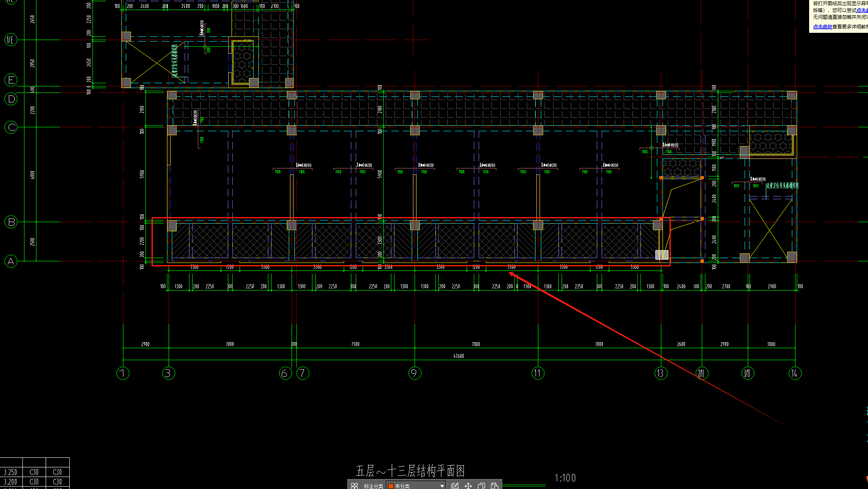This screenshot has width=868, height=489.
Task: Click axis bubble A on the left
Action: [x=11, y=261]
